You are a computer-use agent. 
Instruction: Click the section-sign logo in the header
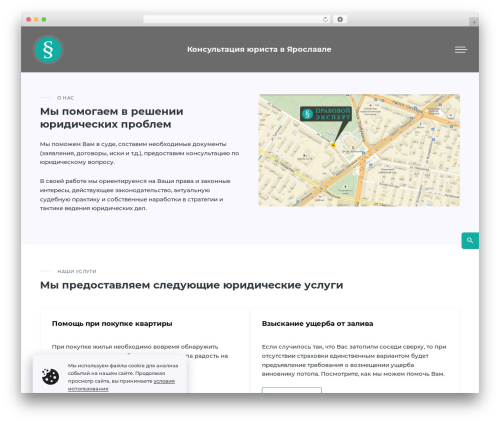48,50
